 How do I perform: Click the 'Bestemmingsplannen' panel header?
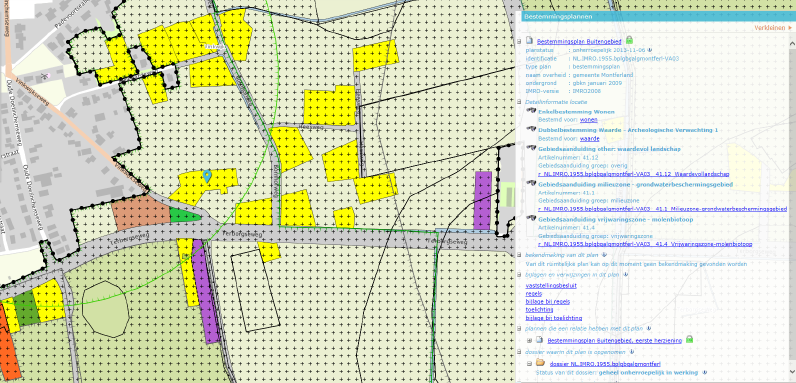658,16
